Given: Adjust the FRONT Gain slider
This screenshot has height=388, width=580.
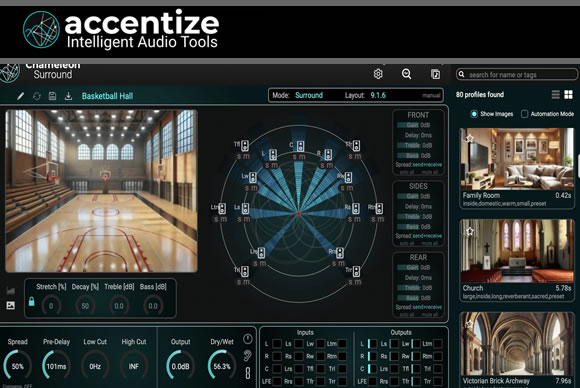Looking at the screenshot, I should 408,125.
